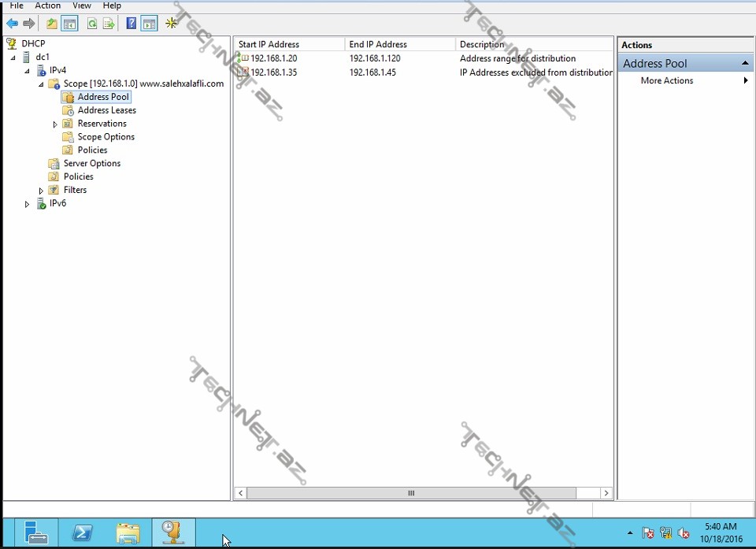Open the View menu
756x549 pixels.
[82, 6]
